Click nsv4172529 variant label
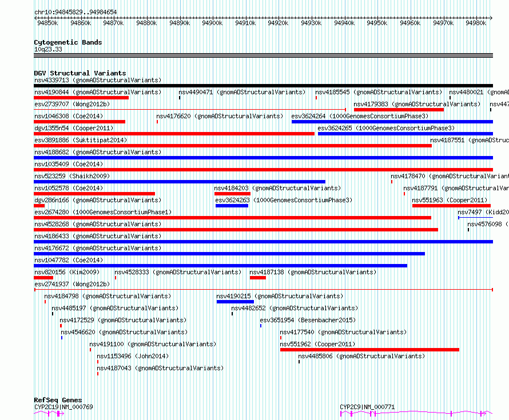The image size is (509, 420). [x=123, y=320]
